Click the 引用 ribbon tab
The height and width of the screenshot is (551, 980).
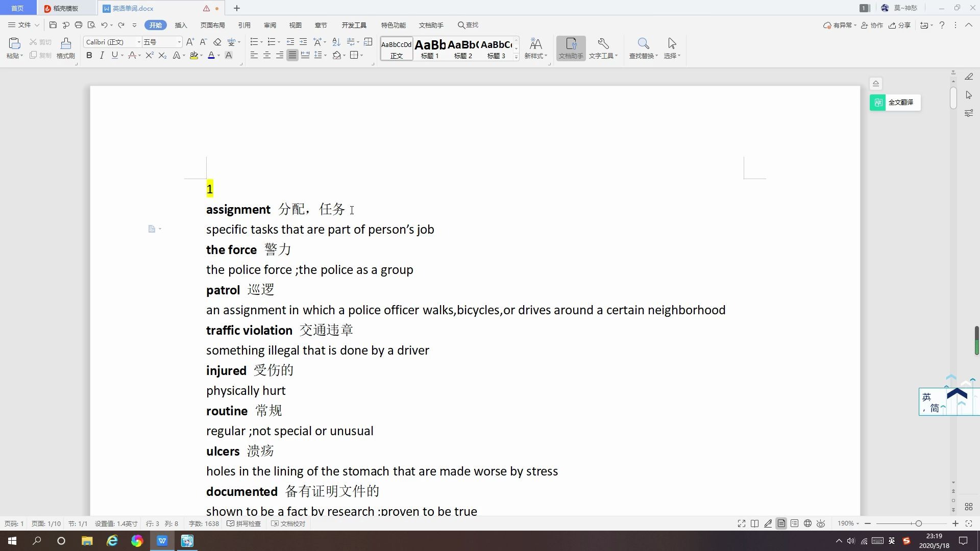243,25
